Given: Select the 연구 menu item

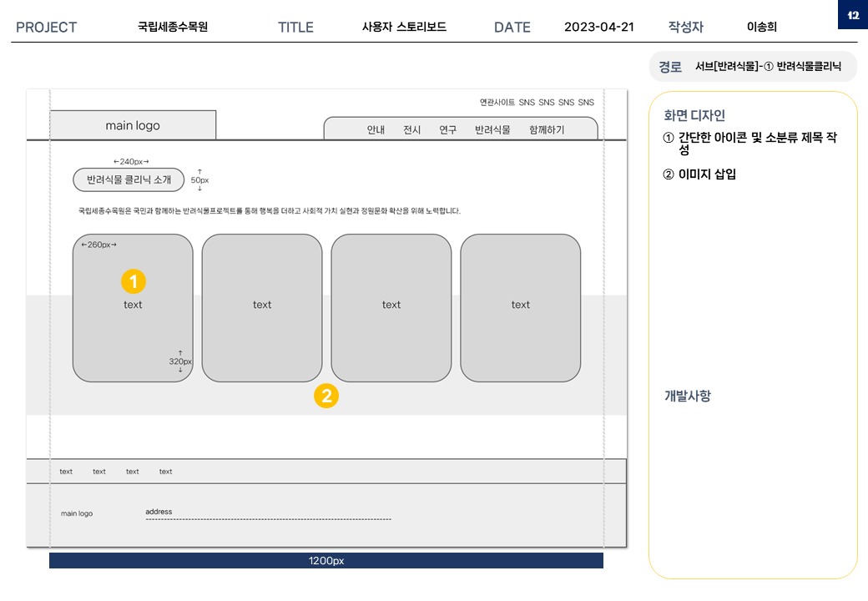Looking at the screenshot, I should (x=448, y=130).
